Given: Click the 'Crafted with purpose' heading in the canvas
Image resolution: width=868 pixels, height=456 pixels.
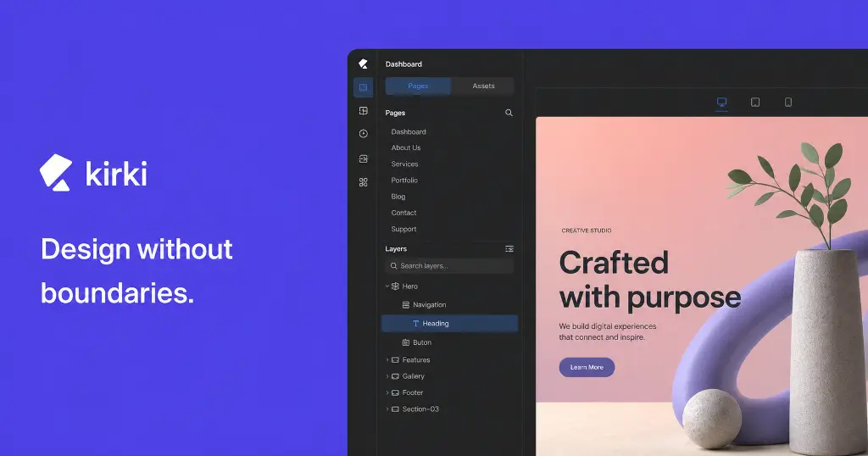Looking at the screenshot, I should [x=650, y=281].
